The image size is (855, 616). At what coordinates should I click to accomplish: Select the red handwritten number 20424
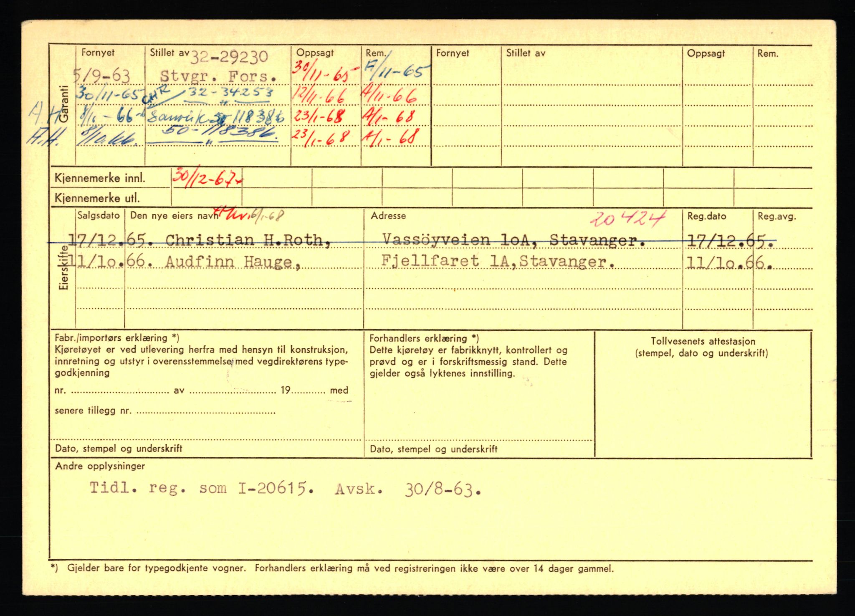tap(628, 219)
